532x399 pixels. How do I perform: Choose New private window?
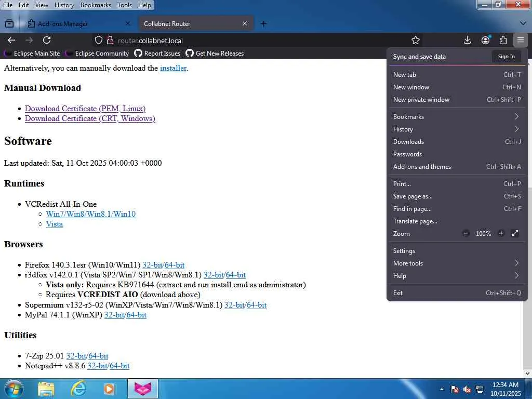click(x=457, y=100)
